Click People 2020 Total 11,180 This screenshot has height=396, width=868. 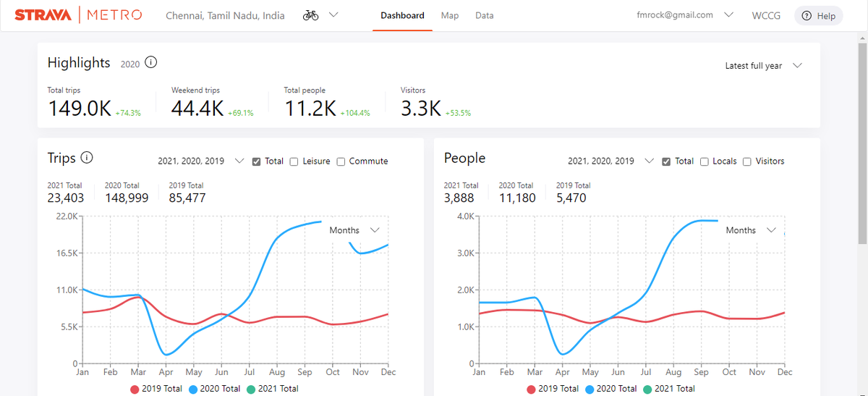click(517, 198)
